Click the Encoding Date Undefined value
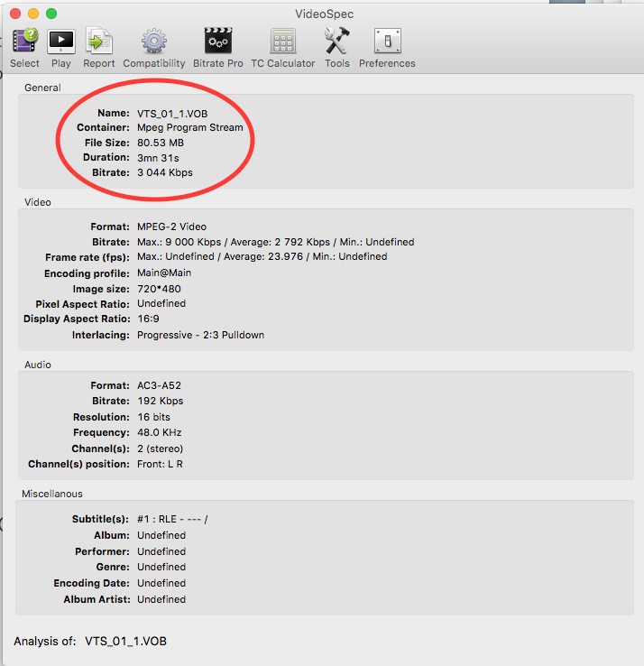The width and height of the screenshot is (644, 666). point(161,583)
